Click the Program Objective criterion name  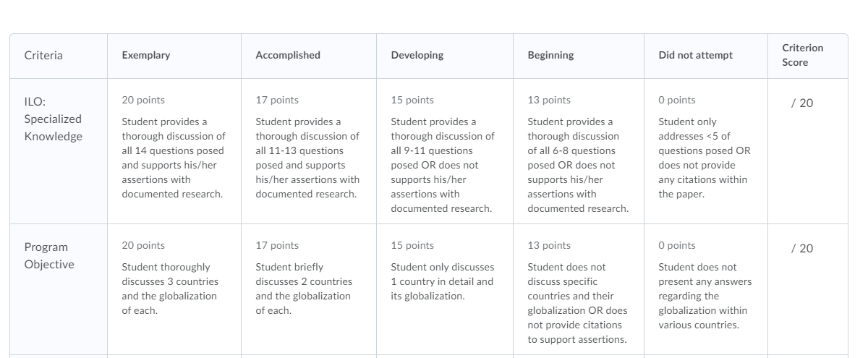(49, 256)
